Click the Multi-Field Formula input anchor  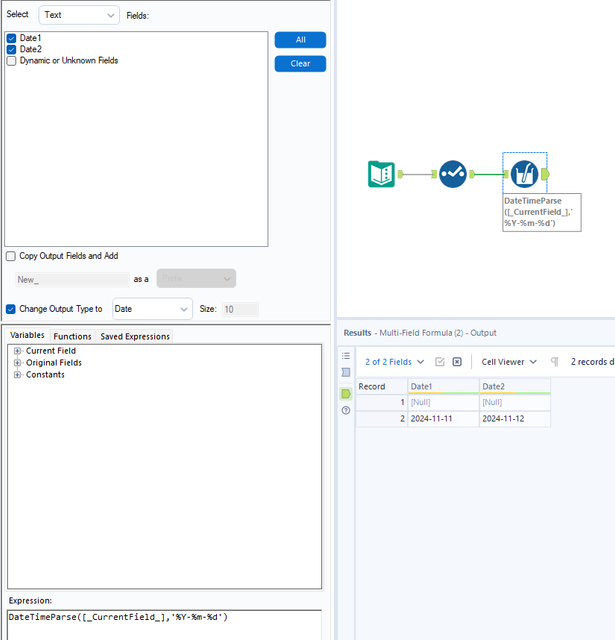point(506,174)
